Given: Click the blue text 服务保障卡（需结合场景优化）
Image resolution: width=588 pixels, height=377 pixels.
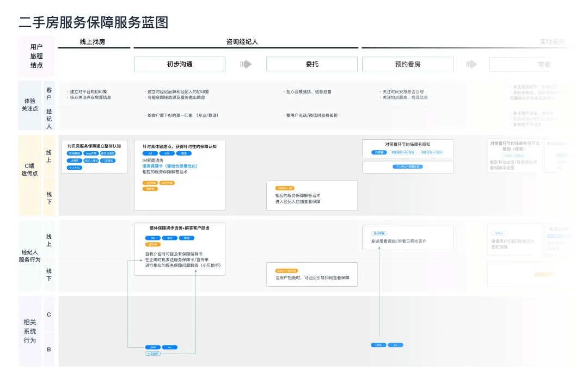Looking at the screenshot, I should [170, 166].
